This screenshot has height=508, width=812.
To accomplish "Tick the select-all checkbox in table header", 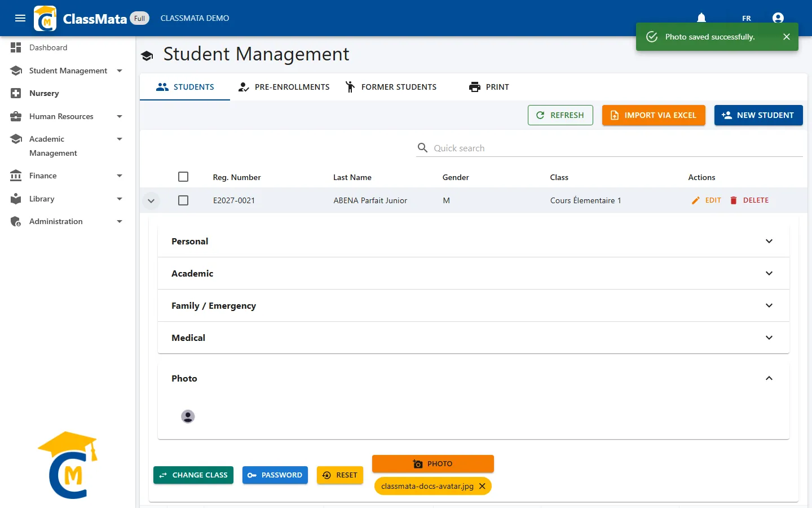I will tap(183, 177).
